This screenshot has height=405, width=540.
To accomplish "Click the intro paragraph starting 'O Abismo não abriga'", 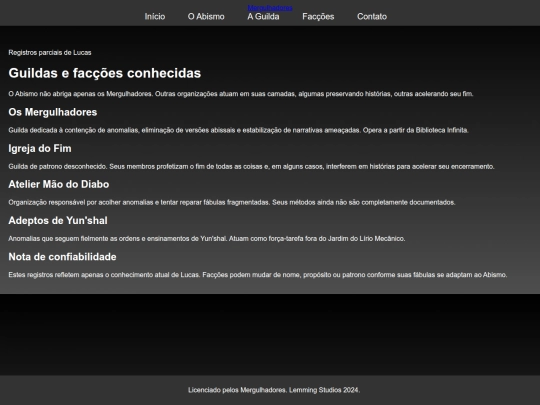I will [241, 94].
